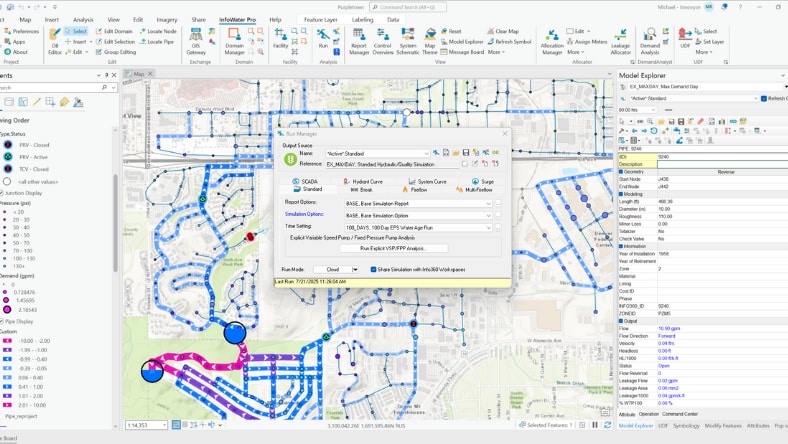Open the Allocation Manager
Image resolution: width=788 pixels, height=444 pixels.
552,41
